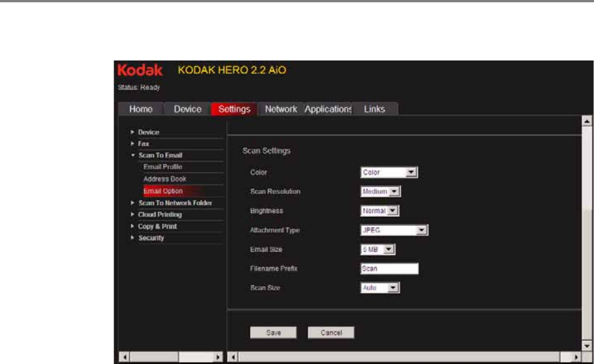Open the Email Size dropdown

[x=378, y=249]
